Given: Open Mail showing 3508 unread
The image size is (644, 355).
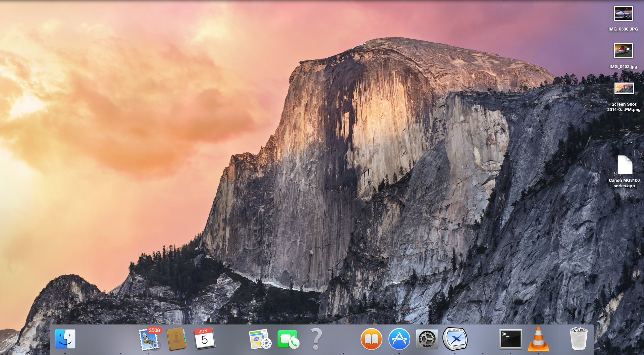Looking at the screenshot, I should 149,339.
